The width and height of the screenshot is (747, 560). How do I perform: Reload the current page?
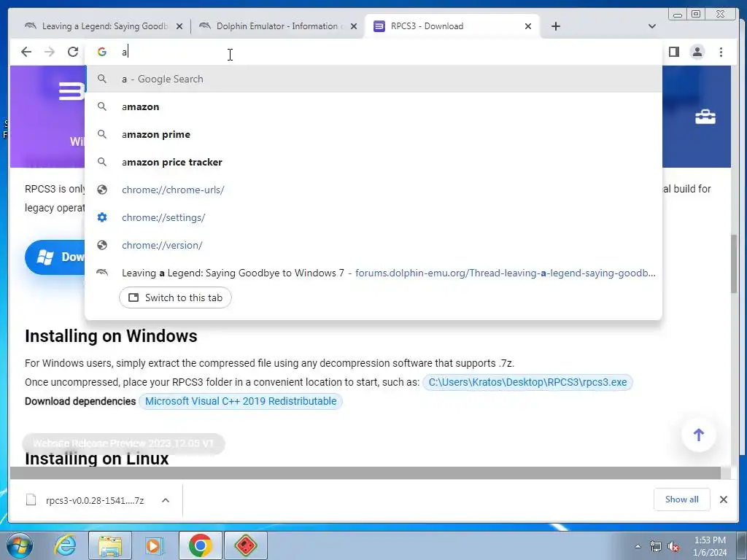73,52
